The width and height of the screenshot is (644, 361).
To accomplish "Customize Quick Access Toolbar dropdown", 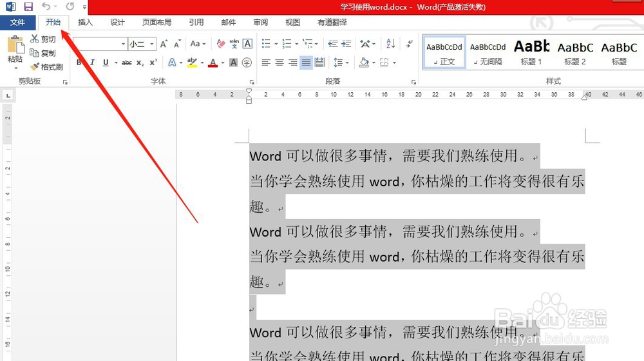I will (84, 7).
